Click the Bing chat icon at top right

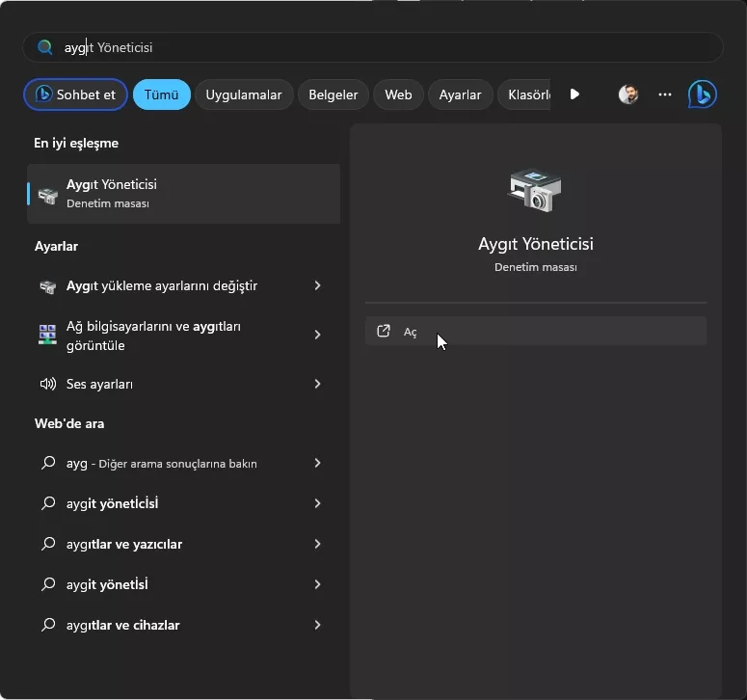(702, 94)
